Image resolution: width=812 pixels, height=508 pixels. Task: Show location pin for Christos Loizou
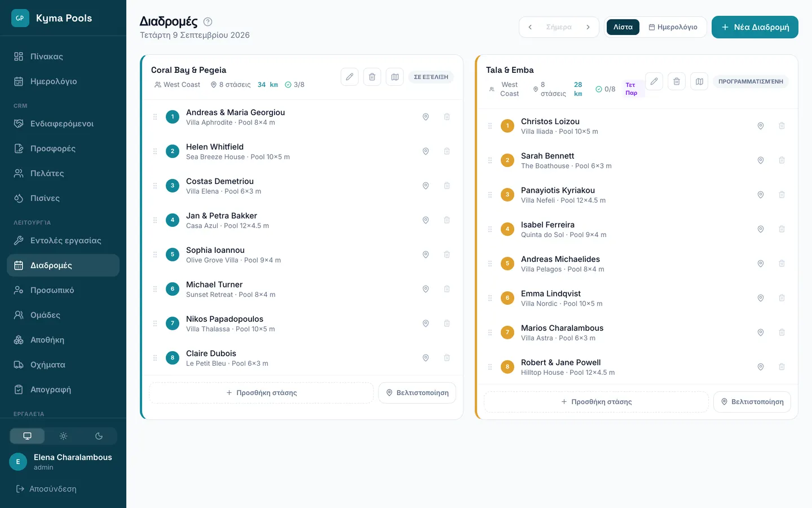click(x=761, y=126)
